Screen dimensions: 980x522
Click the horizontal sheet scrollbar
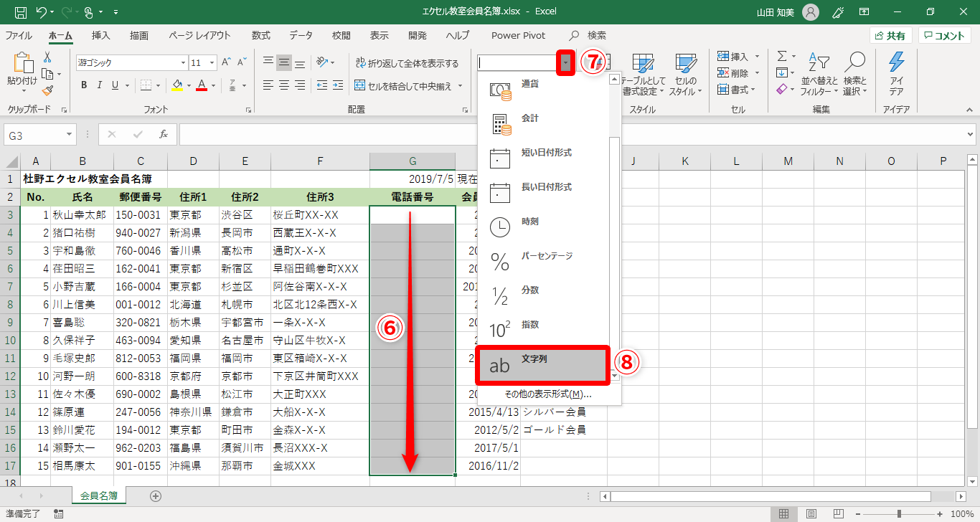pyautogui.click(x=771, y=496)
